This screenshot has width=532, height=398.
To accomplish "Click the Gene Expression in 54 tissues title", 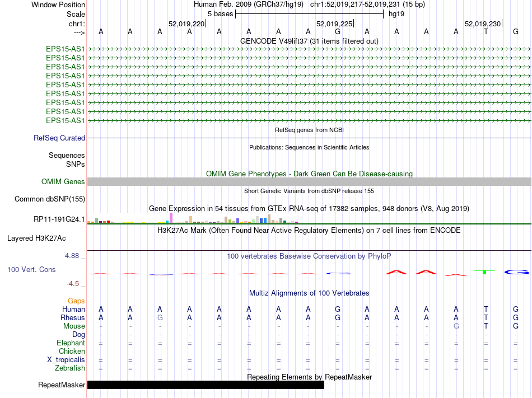I will [x=309, y=208].
